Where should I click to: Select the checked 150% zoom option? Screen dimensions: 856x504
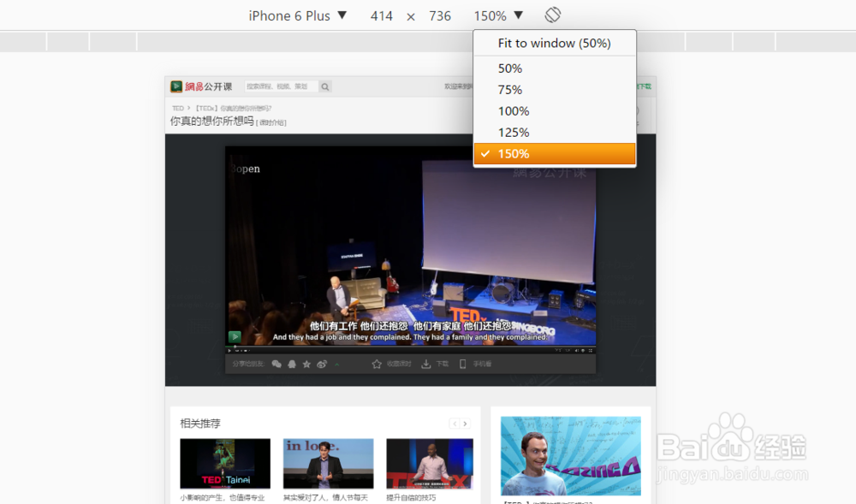554,154
